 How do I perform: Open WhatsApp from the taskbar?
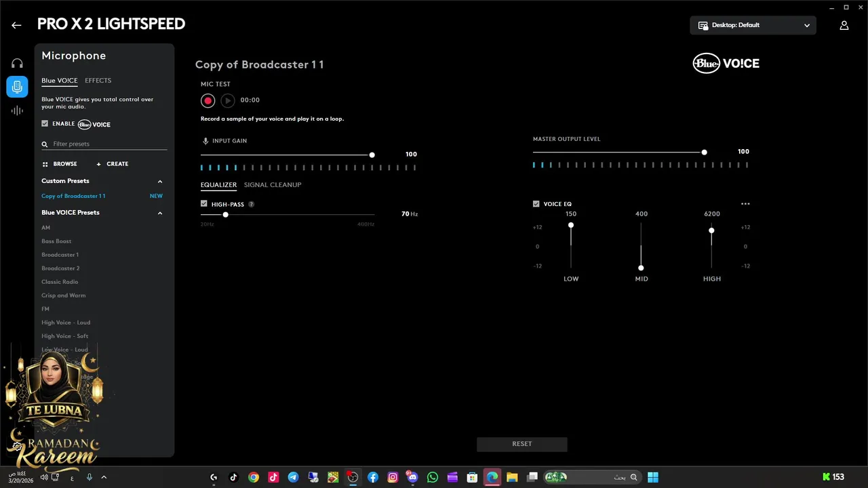(x=433, y=477)
